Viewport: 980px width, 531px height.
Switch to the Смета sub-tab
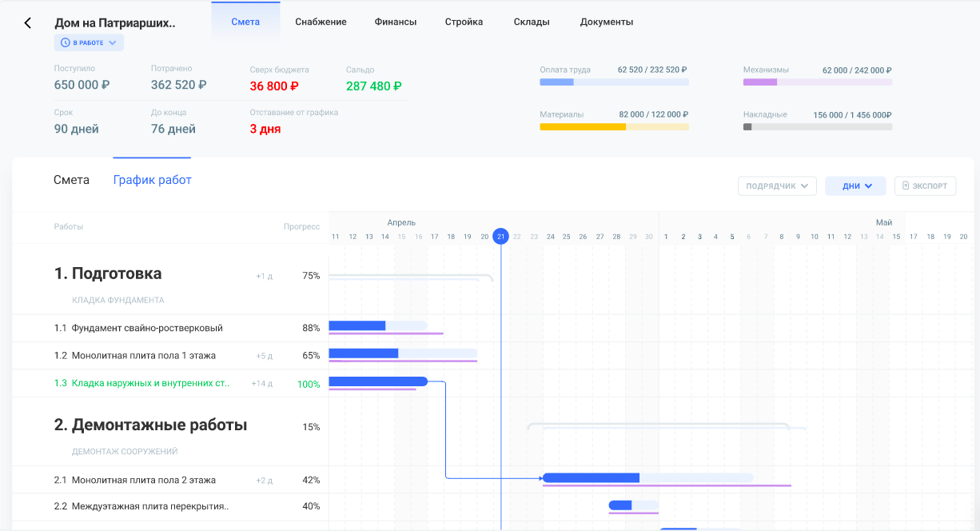click(x=71, y=180)
